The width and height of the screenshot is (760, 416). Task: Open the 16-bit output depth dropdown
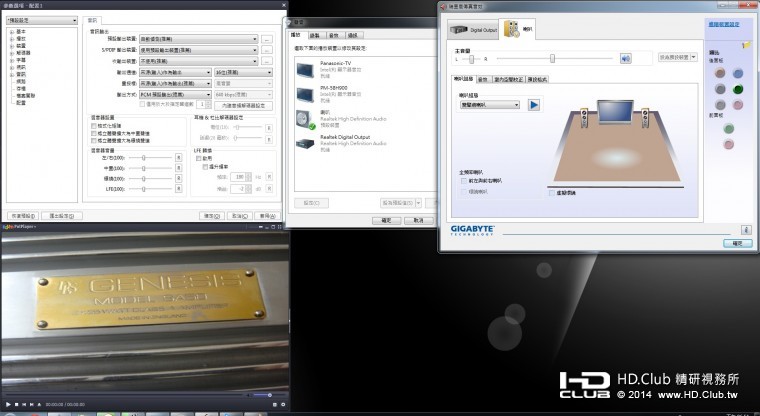coord(243,72)
